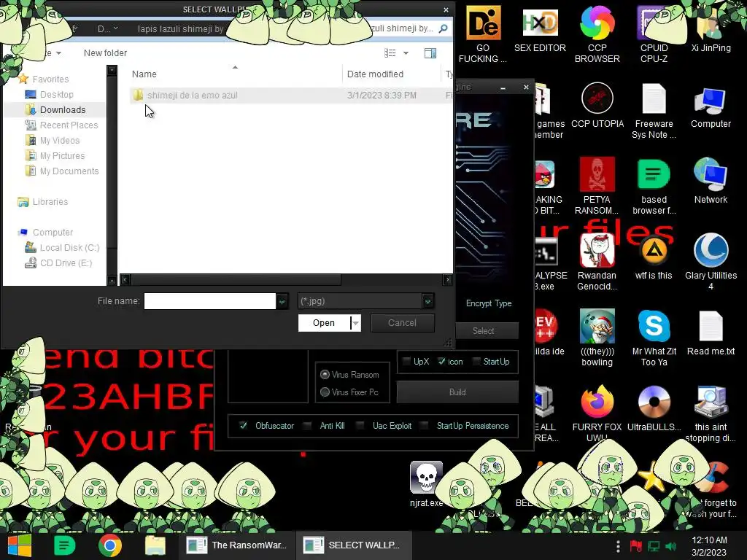
Task: Enable the Uac Exploit checkbox
Action: [x=360, y=426]
